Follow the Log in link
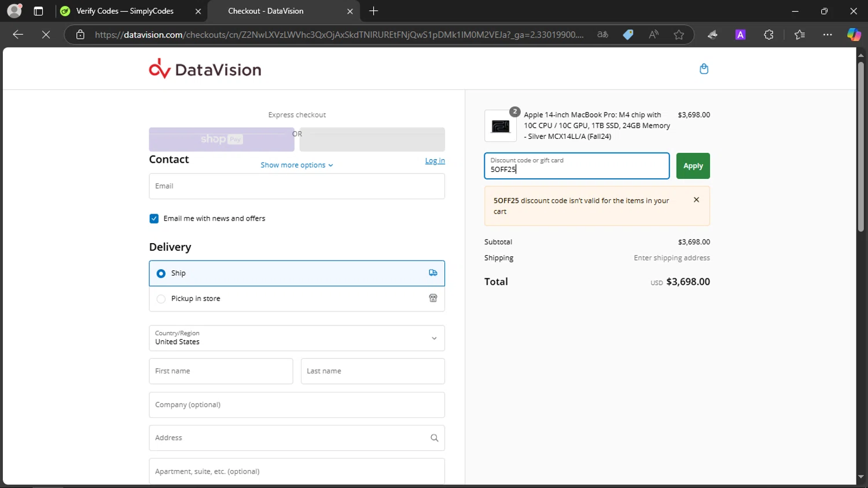This screenshot has height=488, width=868. [435, 161]
